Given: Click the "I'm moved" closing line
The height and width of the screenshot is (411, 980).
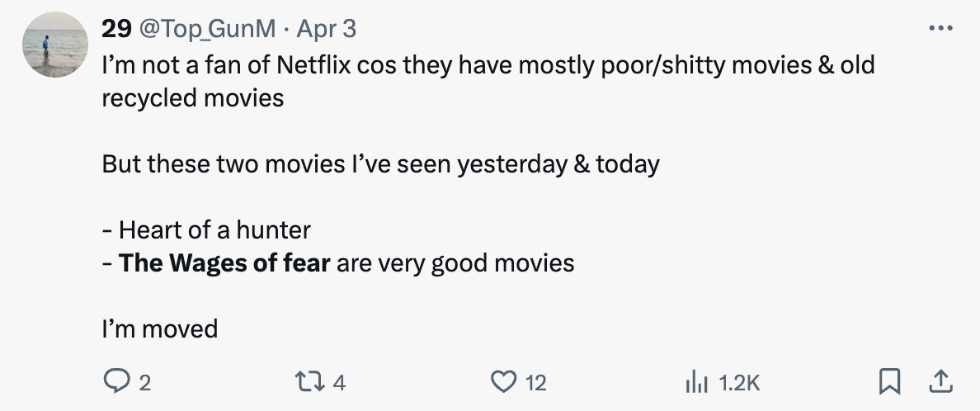Looking at the screenshot, I should 160,329.
